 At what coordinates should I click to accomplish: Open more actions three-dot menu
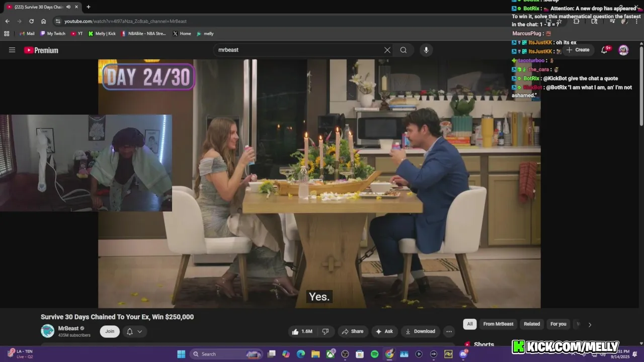click(449, 331)
